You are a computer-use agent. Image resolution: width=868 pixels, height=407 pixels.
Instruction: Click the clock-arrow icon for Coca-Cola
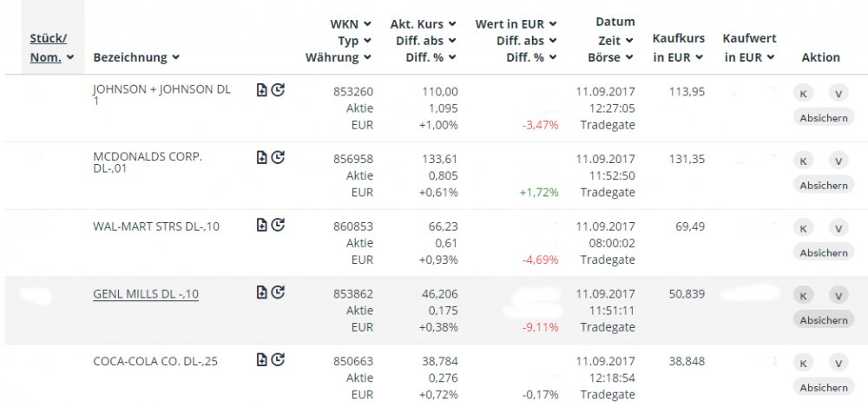278,359
